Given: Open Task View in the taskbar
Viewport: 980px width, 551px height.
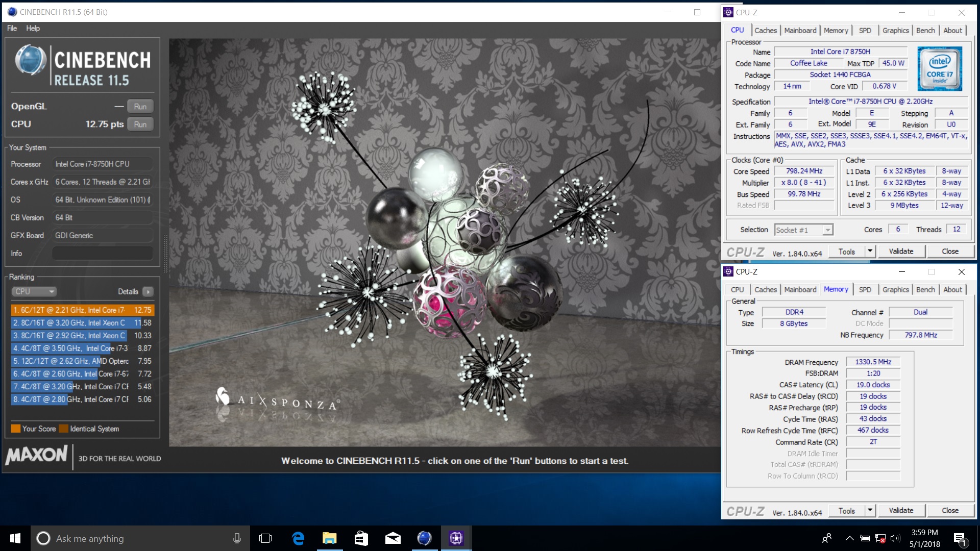Looking at the screenshot, I should pos(265,538).
